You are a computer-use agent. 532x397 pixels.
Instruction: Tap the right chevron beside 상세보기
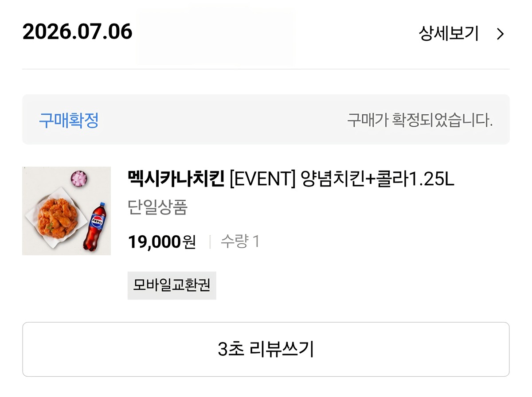pyautogui.click(x=500, y=34)
